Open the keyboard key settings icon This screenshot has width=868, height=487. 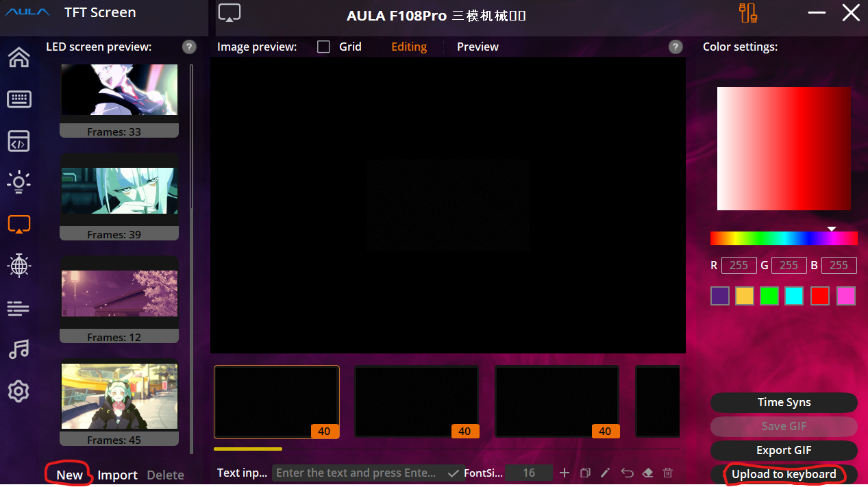[18, 99]
